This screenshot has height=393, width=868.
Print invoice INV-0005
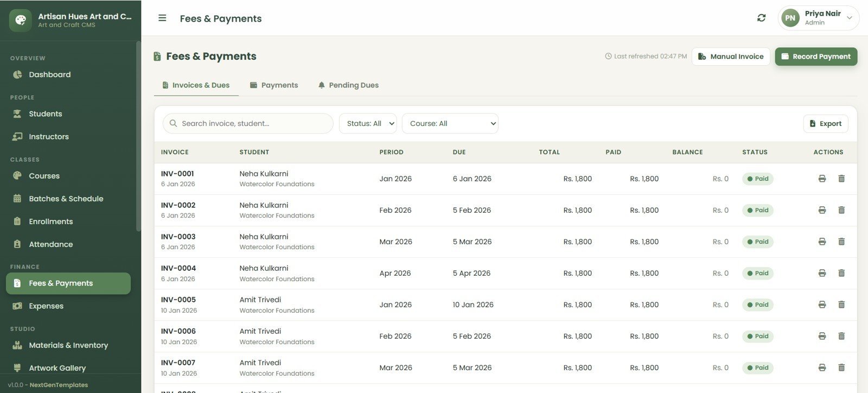click(x=822, y=305)
